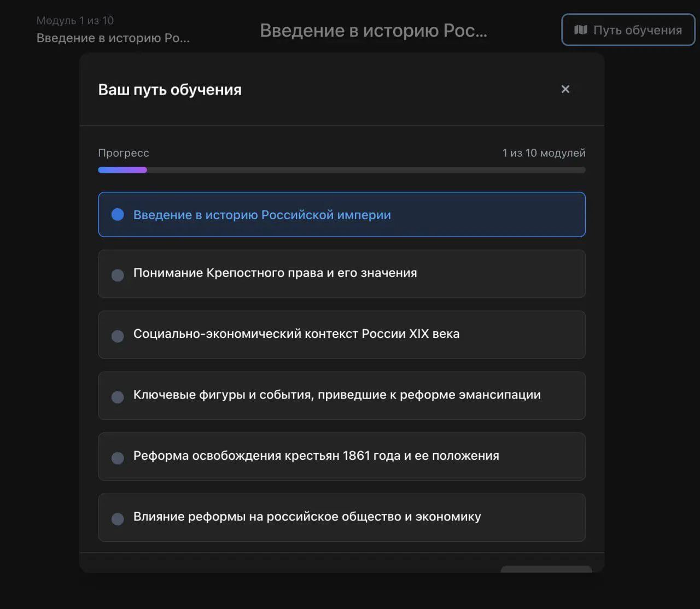Click the progress bar under Прогресс
This screenshot has width=700, height=609.
[x=342, y=169]
